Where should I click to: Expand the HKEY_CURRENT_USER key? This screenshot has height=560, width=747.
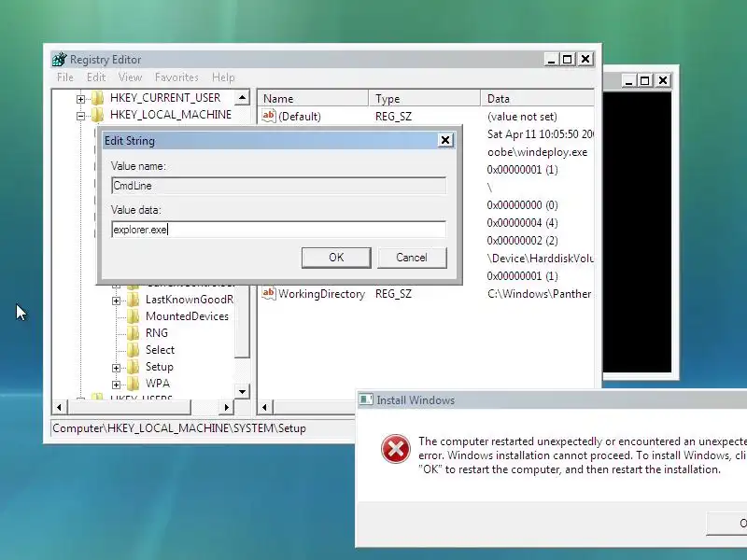[x=80, y=99]
